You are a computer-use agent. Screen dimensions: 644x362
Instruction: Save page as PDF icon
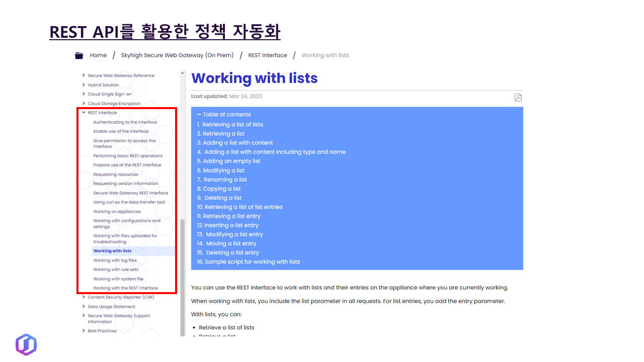(518, 98)
